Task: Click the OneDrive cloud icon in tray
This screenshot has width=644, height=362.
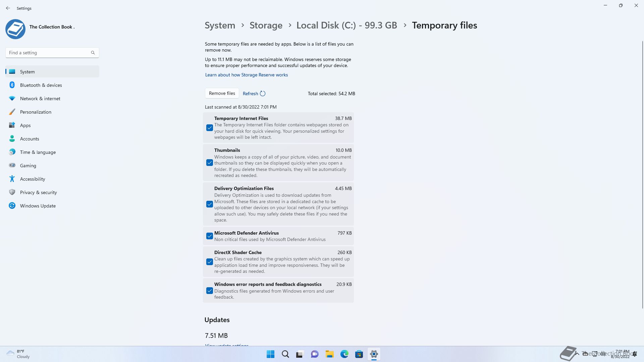Action: coord(585,354)
